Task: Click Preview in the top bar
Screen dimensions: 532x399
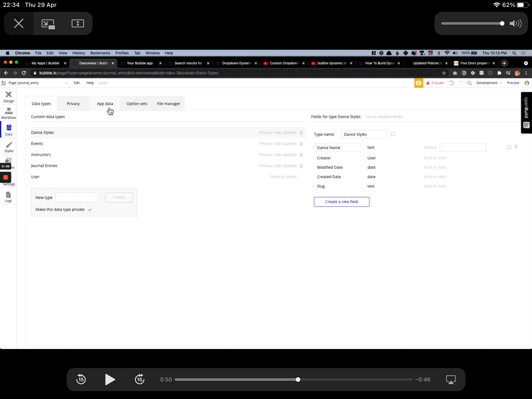Action: [513, 83]
